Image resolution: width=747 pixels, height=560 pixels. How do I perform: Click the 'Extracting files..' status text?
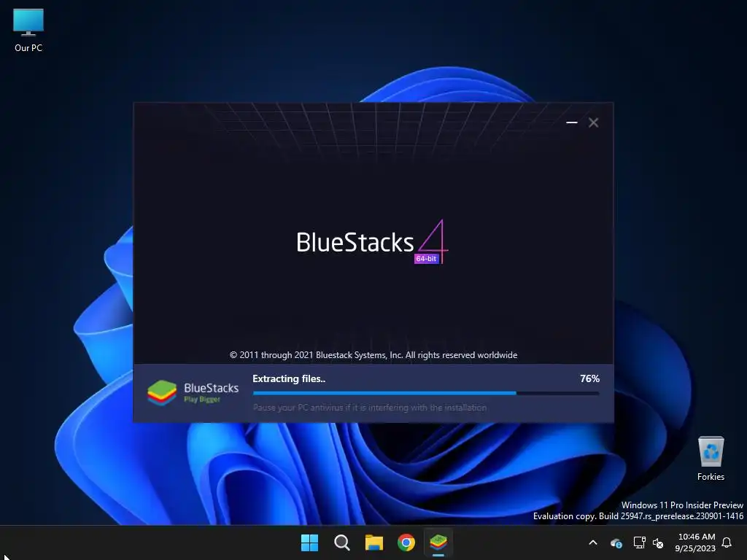point(289,378)
